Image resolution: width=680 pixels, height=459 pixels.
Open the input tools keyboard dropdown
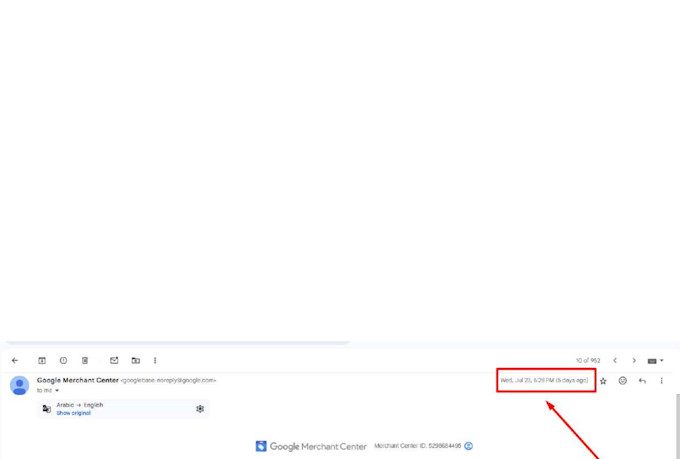pyautogui.click(x=655, y=361)
